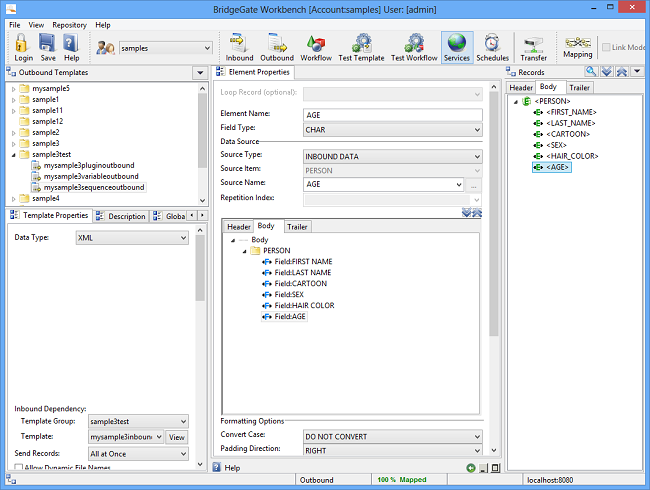Click the Login toolbar icon
The height and width of the screenshot is (490, 650).
pyautogui.click(x=23, y=47)
